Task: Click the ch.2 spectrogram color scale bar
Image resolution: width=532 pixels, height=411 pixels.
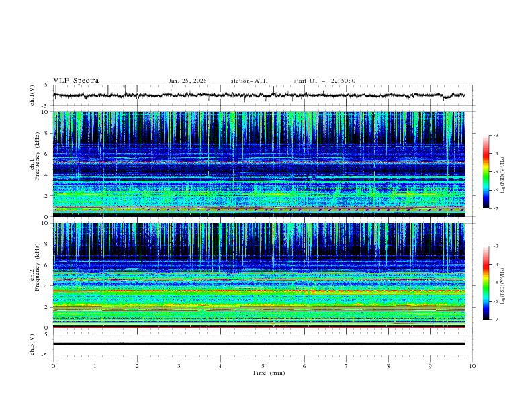Action: coord(486,283)
